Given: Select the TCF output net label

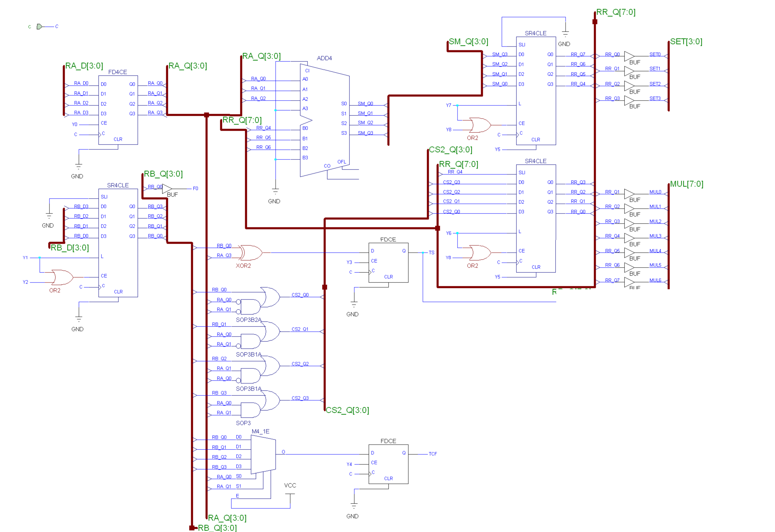Looking at the screenshot, I should click(x=432, y=454).
